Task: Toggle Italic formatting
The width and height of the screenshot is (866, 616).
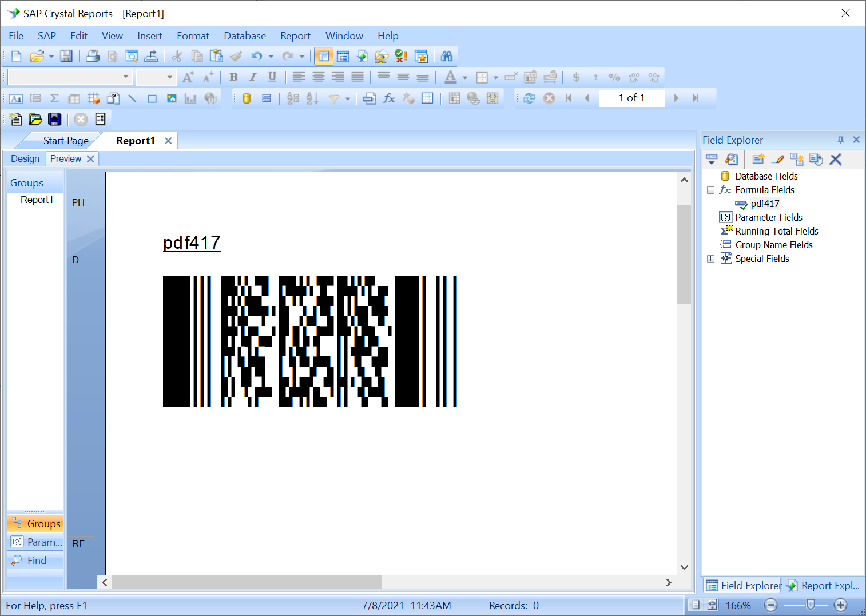Action: pyautogui.click(x=253, y=77)
